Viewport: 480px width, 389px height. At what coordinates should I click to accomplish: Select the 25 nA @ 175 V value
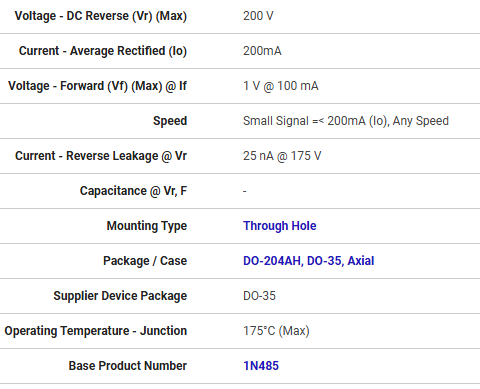(282, 156)
